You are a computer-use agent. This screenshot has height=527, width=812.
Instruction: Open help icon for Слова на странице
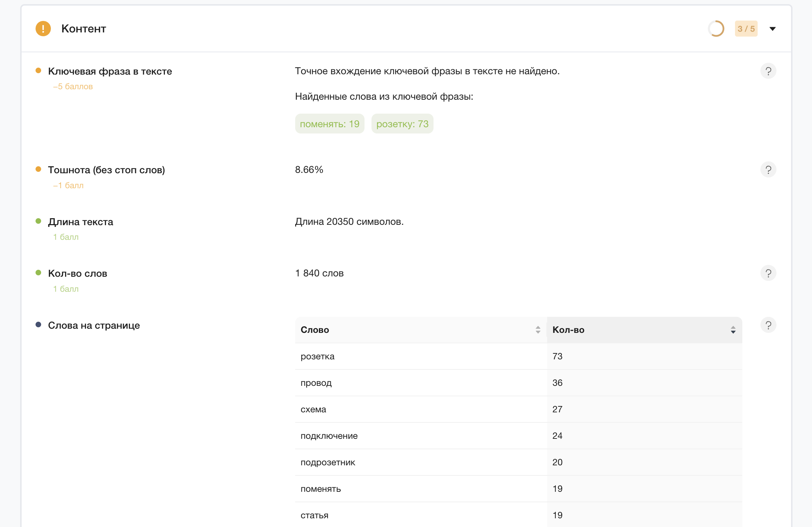[x=768, y=325]
